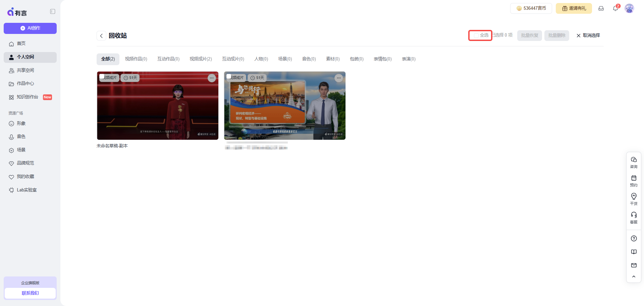Screen dimensions: 644x306
Task: Open more options on second video card
Action: pyautogui.click(x=339, y=78)
